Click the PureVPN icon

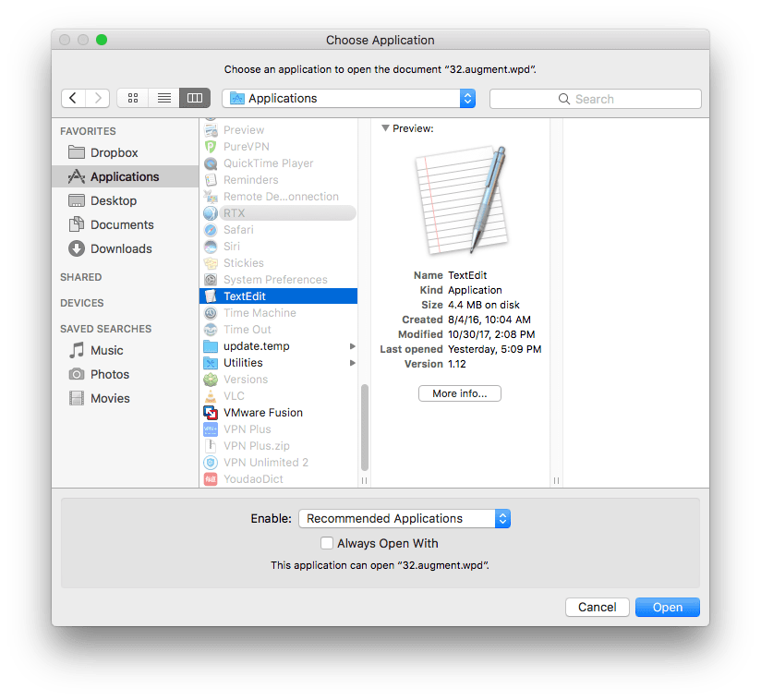211,147
